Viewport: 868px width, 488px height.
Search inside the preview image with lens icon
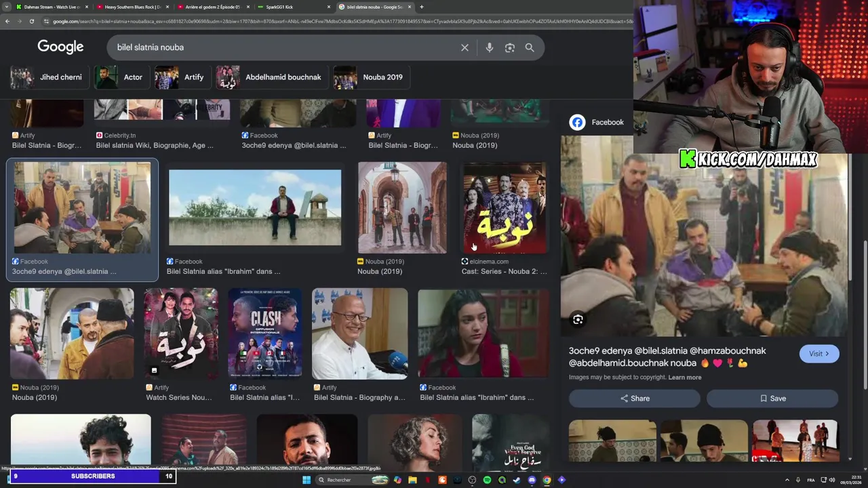(578, 319)
